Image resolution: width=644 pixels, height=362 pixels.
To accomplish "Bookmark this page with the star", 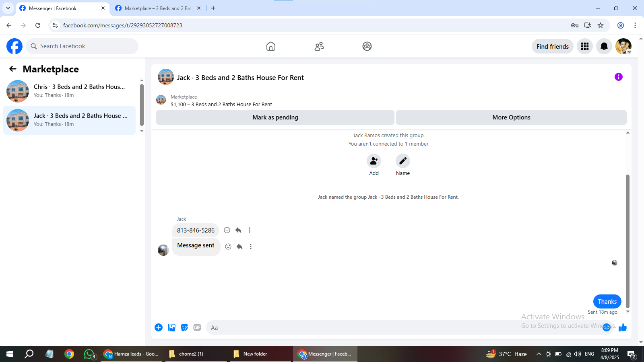I will coord(601,25).
